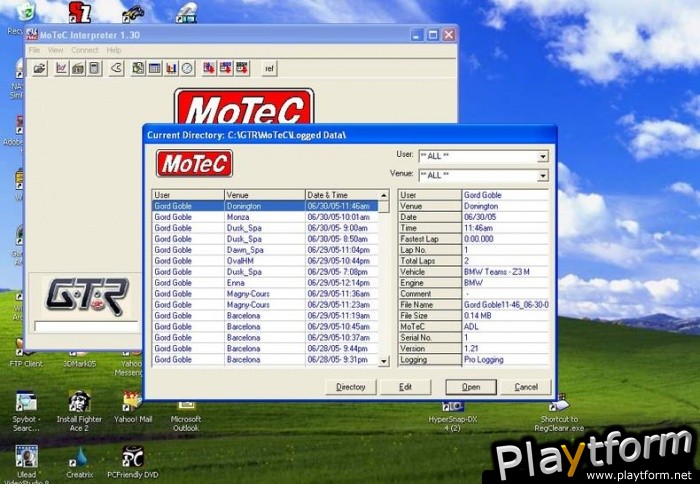The width and height of the screenshot is (700, 484).
Task: Open the Ulead VideoStudio desktop icon
Action: point(27,463)
